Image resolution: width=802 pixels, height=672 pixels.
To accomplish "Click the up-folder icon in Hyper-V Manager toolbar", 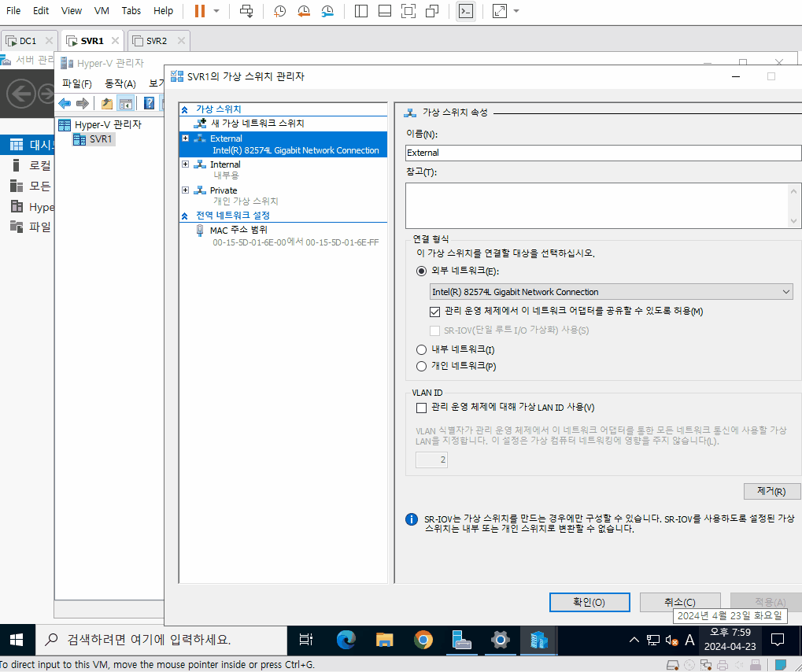I will 106,104.
